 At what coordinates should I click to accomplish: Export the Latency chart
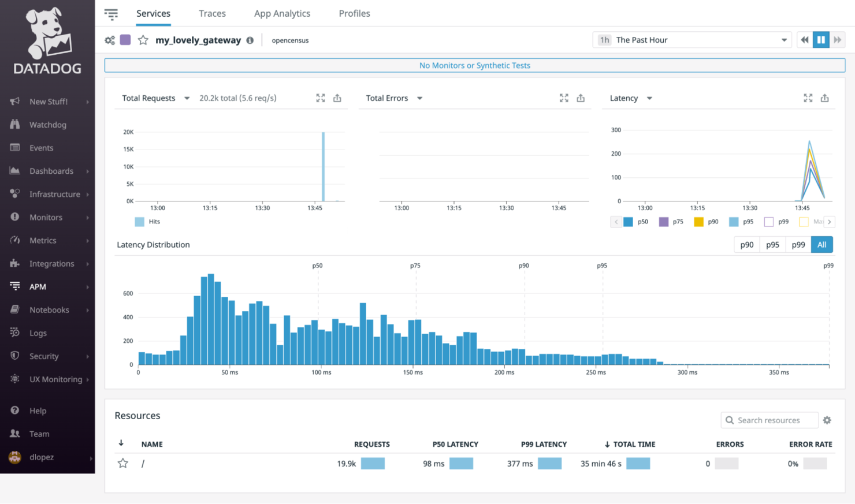(824, 98)
